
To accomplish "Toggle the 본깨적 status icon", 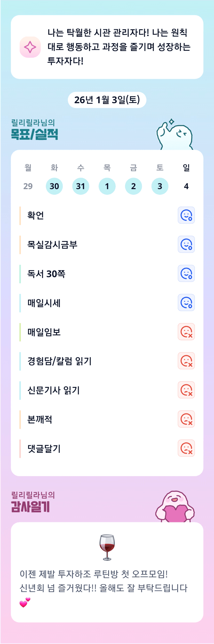I will (x=186, y=419).
